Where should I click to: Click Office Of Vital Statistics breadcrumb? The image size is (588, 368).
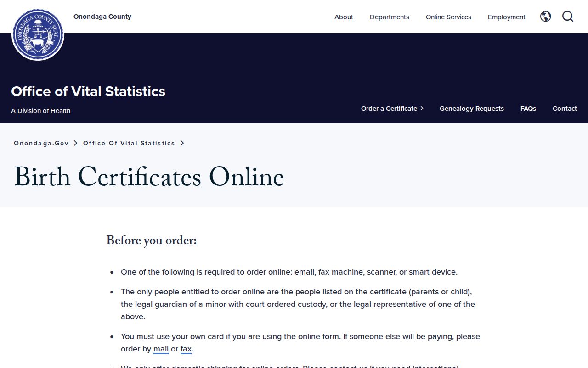click(129, 143)
